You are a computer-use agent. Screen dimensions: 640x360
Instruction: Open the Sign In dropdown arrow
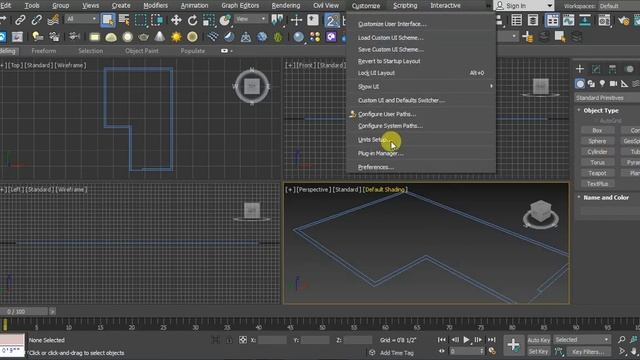pos(549,6)
